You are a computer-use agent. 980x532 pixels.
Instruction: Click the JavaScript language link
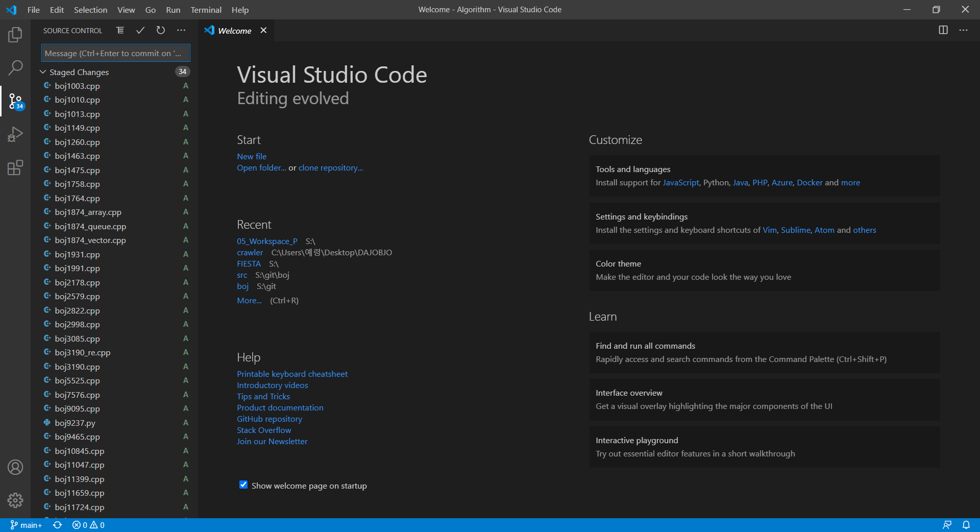[681, 182]
